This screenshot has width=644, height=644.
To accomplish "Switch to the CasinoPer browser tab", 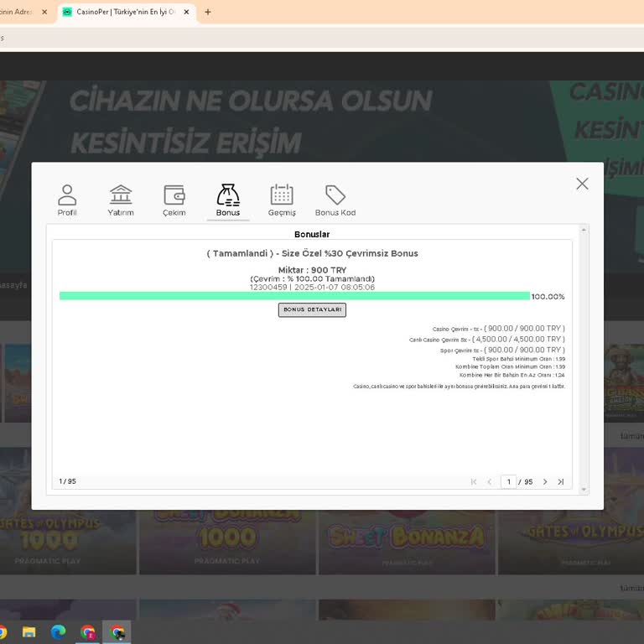I will pos(126,12).
